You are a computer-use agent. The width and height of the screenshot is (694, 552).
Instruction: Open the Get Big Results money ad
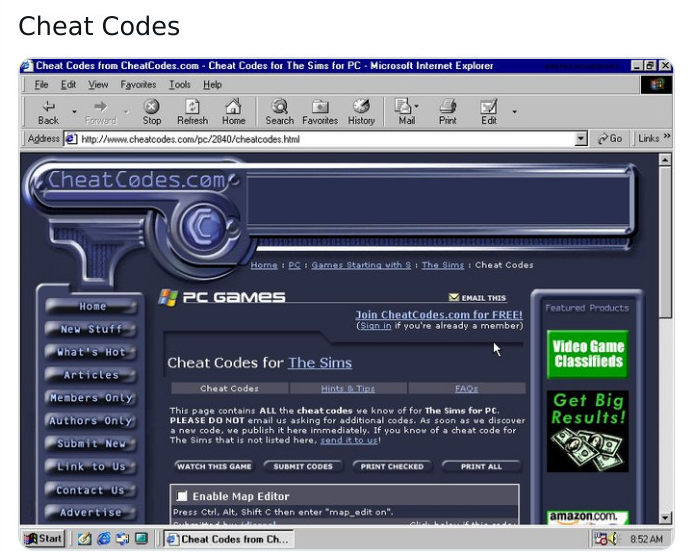pos(588,431)
